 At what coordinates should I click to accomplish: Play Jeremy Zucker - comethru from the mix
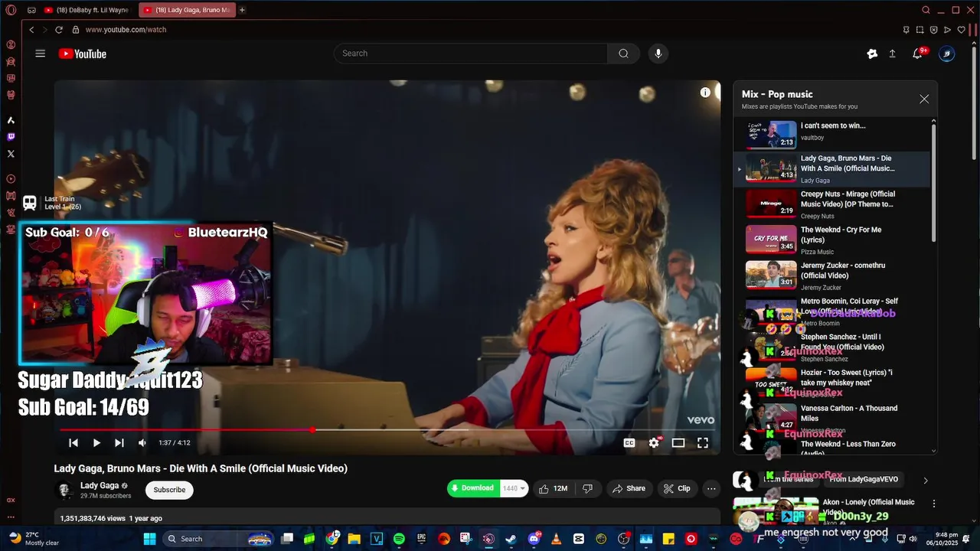833,275
